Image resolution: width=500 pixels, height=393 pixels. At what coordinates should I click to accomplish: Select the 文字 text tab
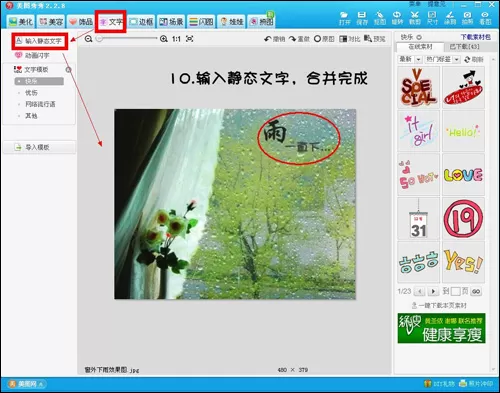click(x=111, y=22)
